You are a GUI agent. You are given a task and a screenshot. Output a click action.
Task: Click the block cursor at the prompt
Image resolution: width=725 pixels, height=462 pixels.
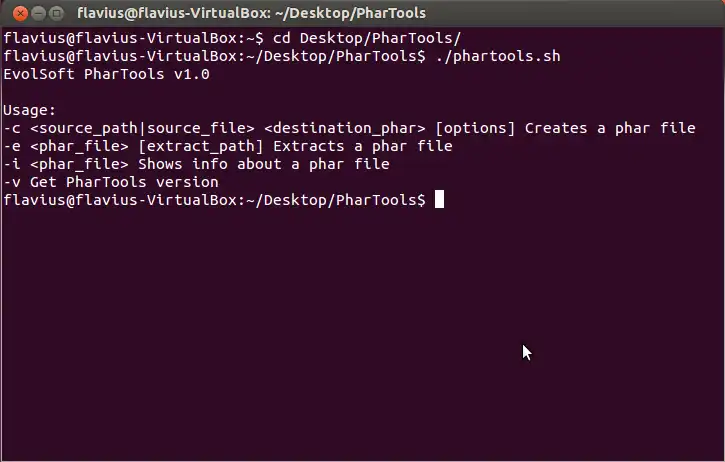pyautogui.click(x=439, y=200)
